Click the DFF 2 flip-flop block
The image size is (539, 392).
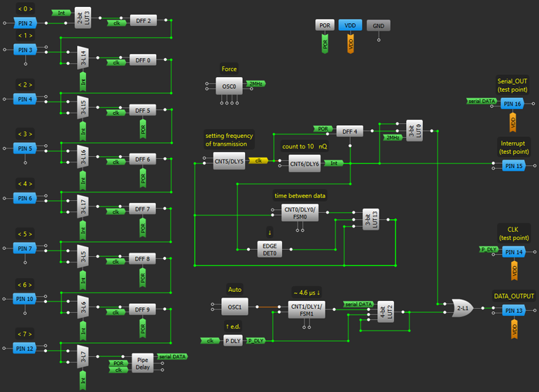tap(143, 22)
